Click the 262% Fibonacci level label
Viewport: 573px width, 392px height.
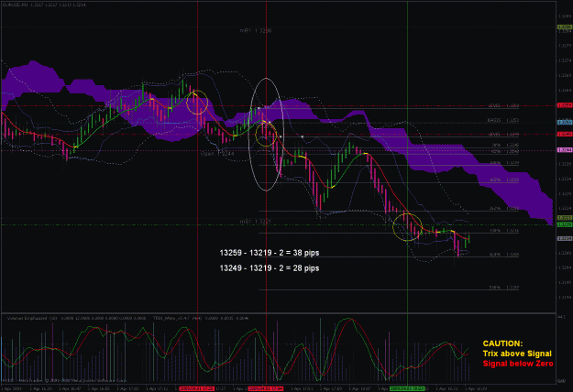coord(504,209)
